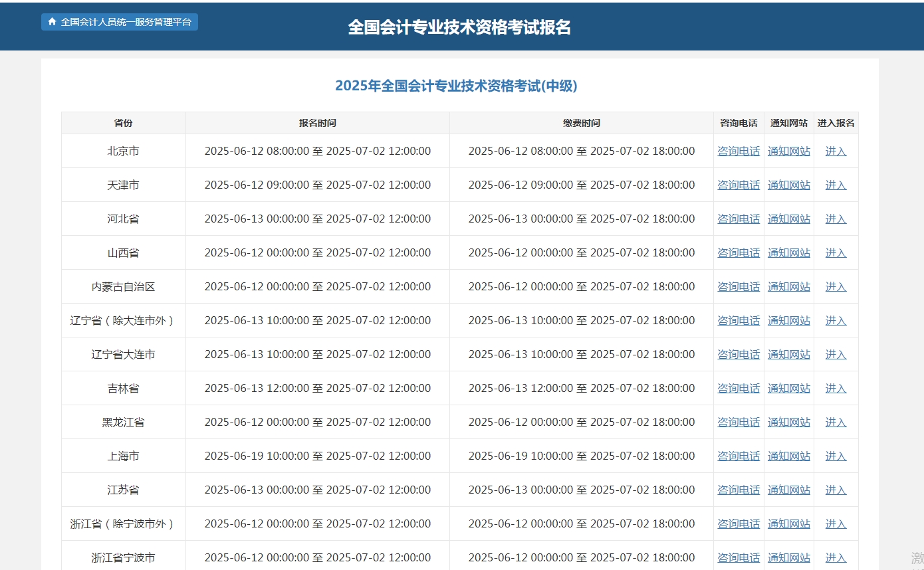Click 进入 for 浙江省宁波市
The width and height of the screenshot is (924, 570).
coord(836,557)
